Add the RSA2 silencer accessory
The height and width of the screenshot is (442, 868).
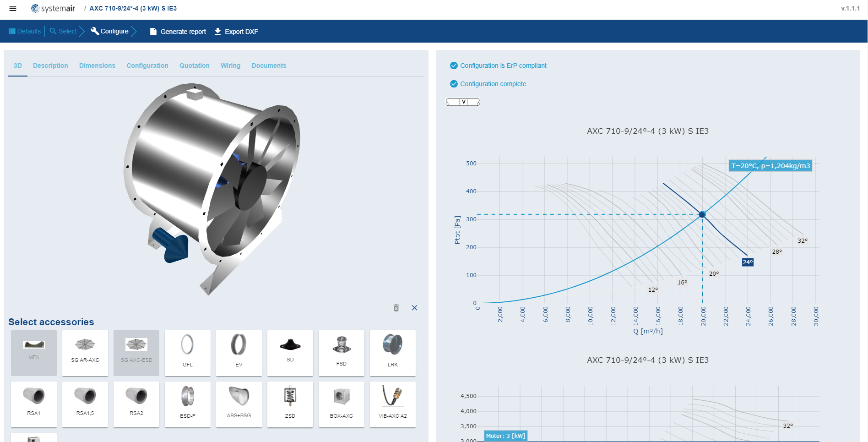coord(136,404)
